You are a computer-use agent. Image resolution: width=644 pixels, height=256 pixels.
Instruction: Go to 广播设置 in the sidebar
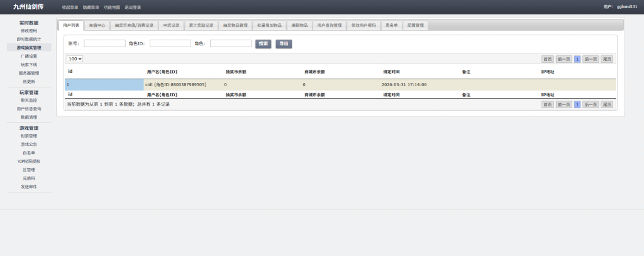point(29,56)
